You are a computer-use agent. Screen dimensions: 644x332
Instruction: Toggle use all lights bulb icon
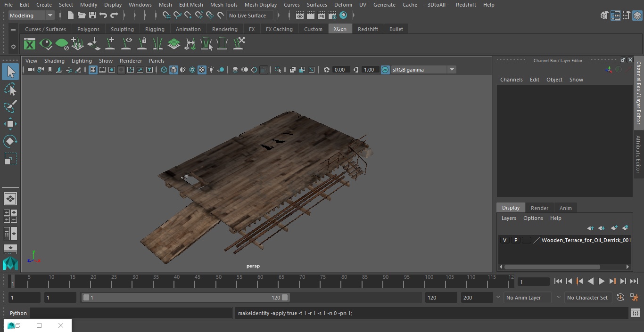[x=211, y=70]
